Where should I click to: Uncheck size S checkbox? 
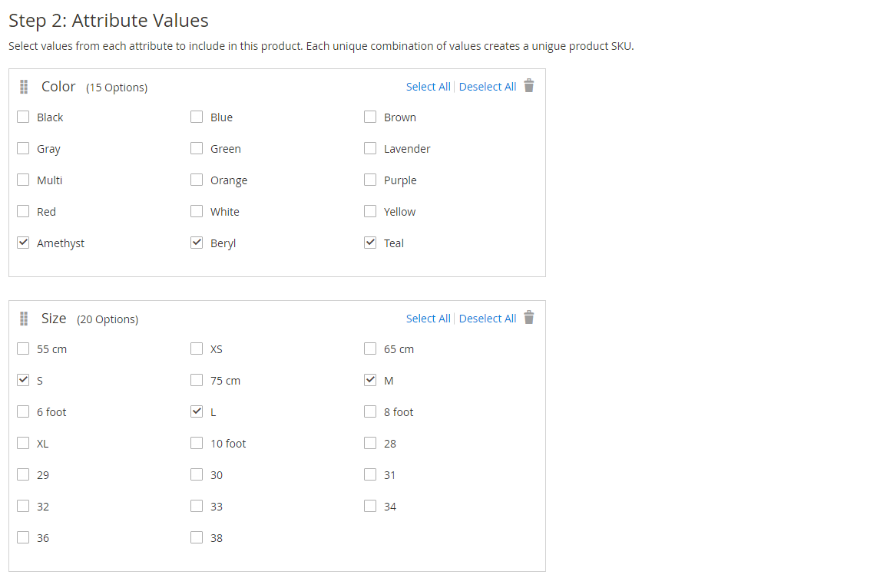pyautogui.click(x=23, y=380)
